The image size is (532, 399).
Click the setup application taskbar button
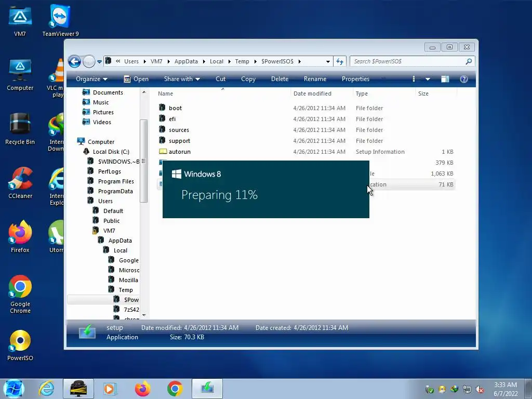click(x=207, y=389)
